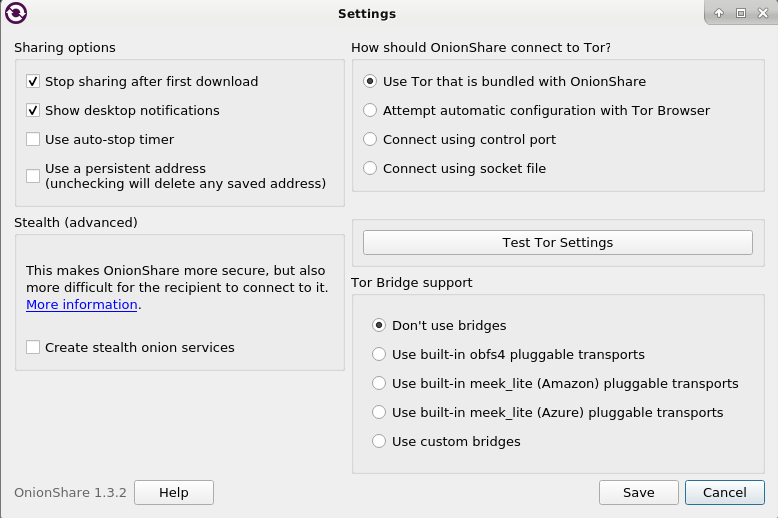Maximize the Settings window
Image resolution: width=778 pixels, height=518 pixels.
(x=741, y=14)
